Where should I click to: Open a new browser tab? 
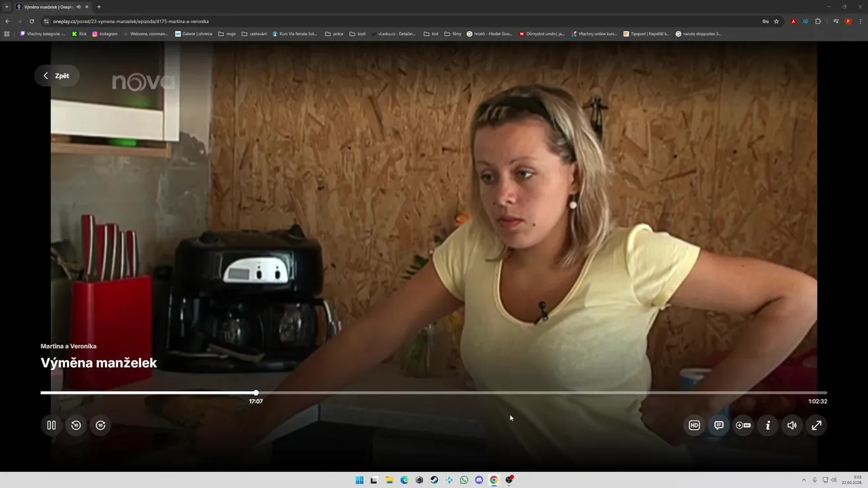pos(99,7)
